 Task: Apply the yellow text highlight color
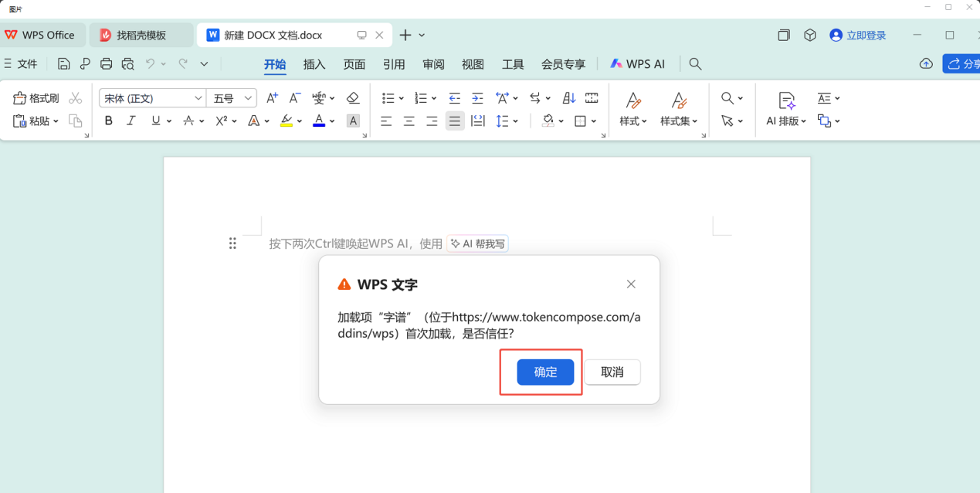coord(287,121)
